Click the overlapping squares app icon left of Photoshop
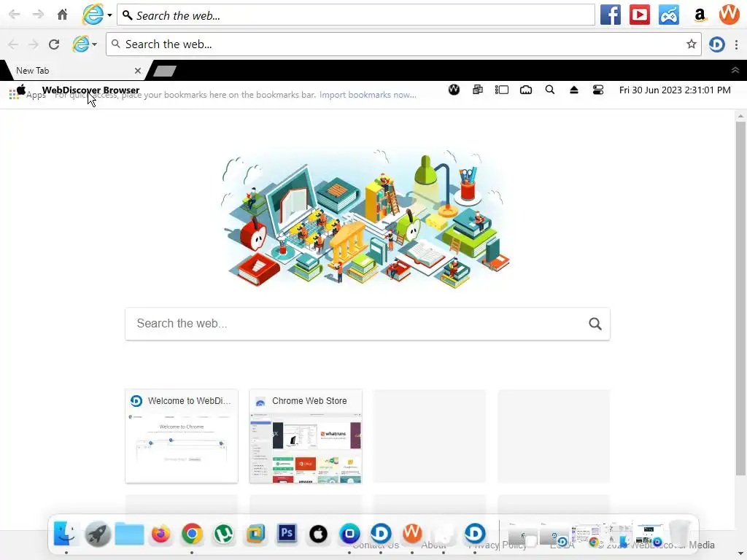Screen dimensions: 747x560 (x=255, y=534)
